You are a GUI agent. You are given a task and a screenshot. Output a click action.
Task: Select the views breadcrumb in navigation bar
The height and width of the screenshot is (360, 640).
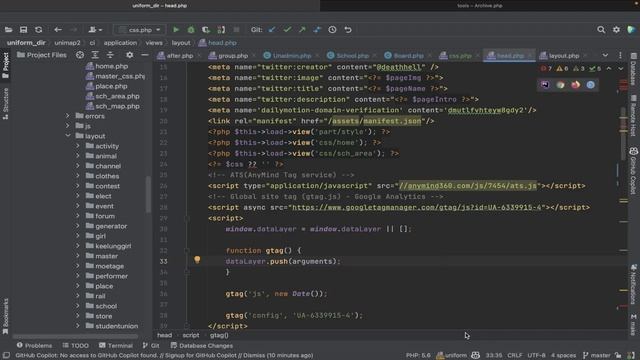coord(154,42)
